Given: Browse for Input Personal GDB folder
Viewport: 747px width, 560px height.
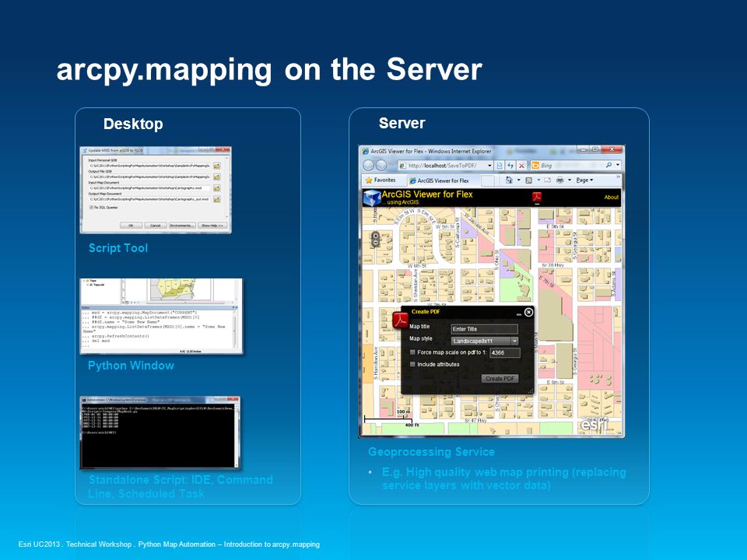Looking at the screenshot, I should [x=217, y=166].
